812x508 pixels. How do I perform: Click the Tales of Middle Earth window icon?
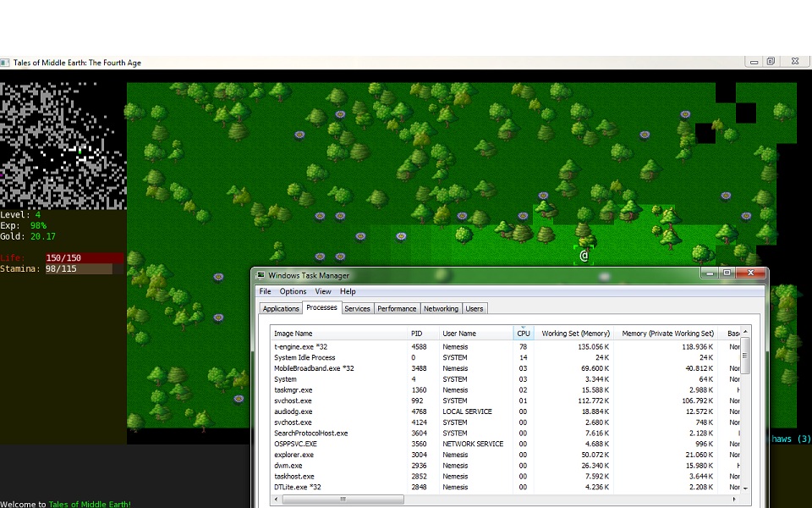click(x=5, y=62)
